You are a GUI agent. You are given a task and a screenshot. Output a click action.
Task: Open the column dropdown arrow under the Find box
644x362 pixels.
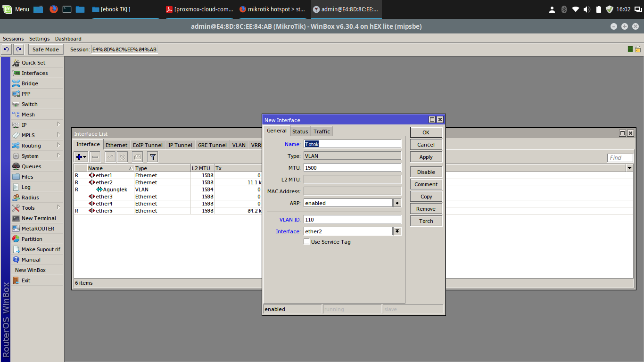[629, 168]
